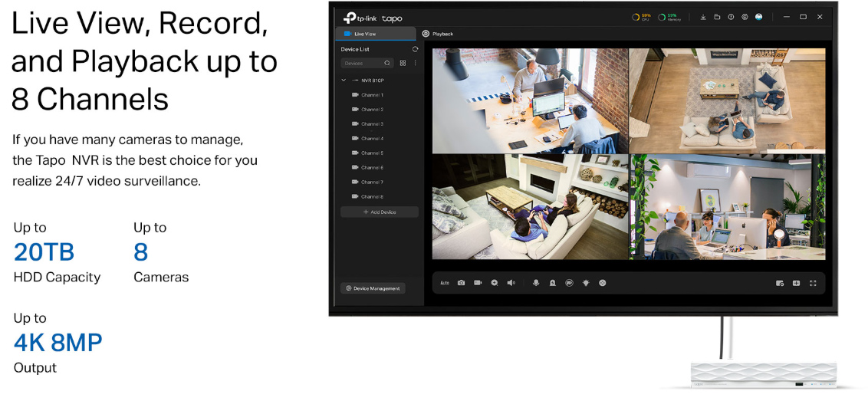
Task: Minimize the Tapo application window
Action: 786,17
